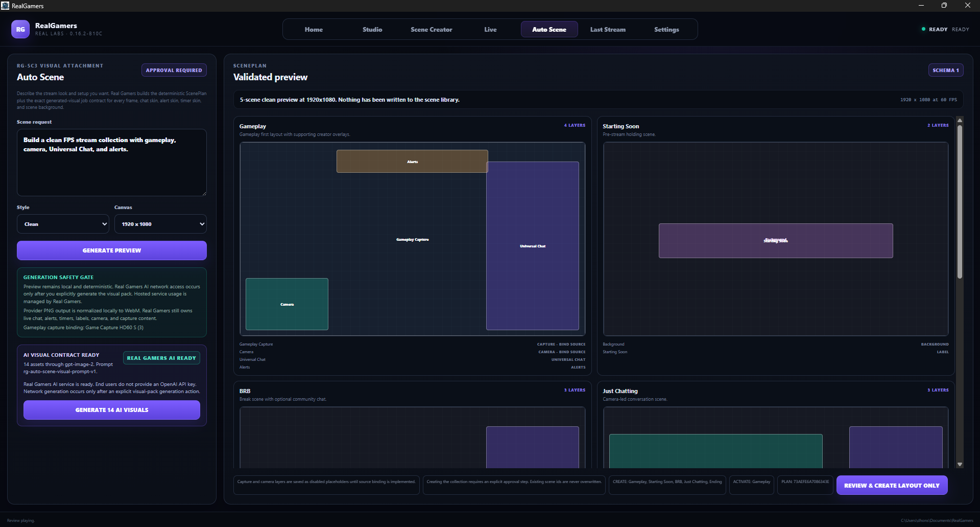The height and width of the screenshot is (527, 980).
Task: Switch to the Studio tab
Action: coord(372,30)
